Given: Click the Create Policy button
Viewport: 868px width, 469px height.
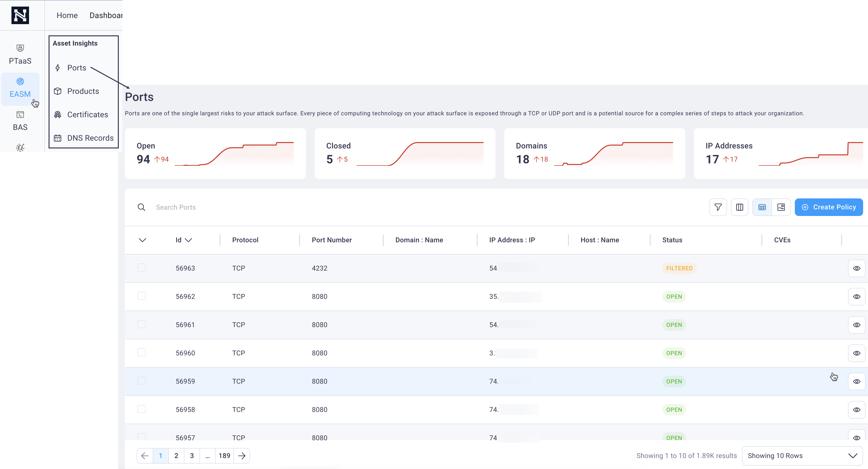Looking at the screenshot, I should coord(828,207).
